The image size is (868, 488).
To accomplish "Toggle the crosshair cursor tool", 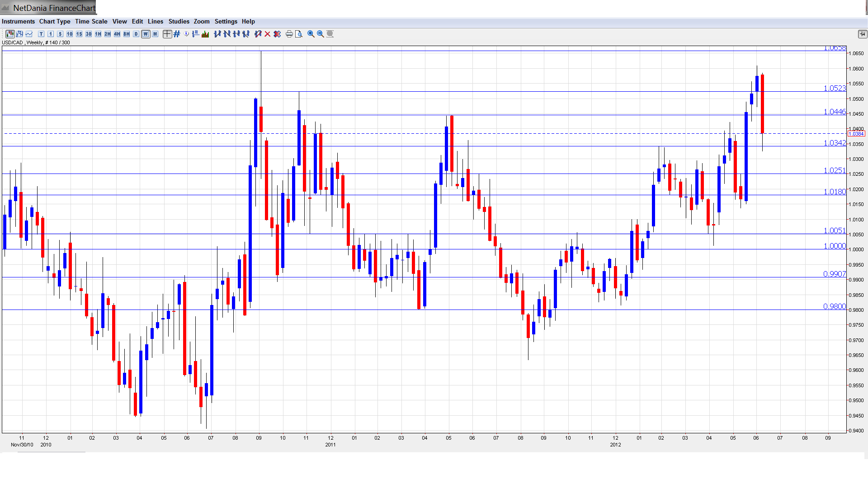I will tap(167, 34).
